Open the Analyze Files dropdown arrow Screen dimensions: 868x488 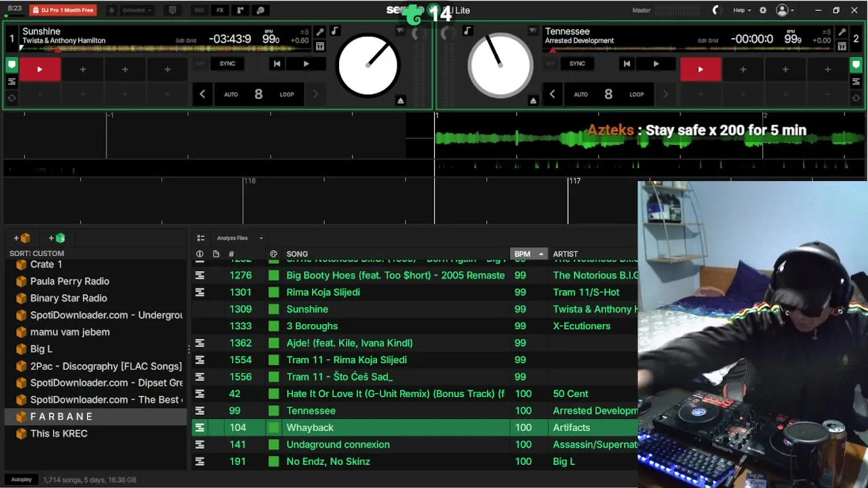pos(261,238)
